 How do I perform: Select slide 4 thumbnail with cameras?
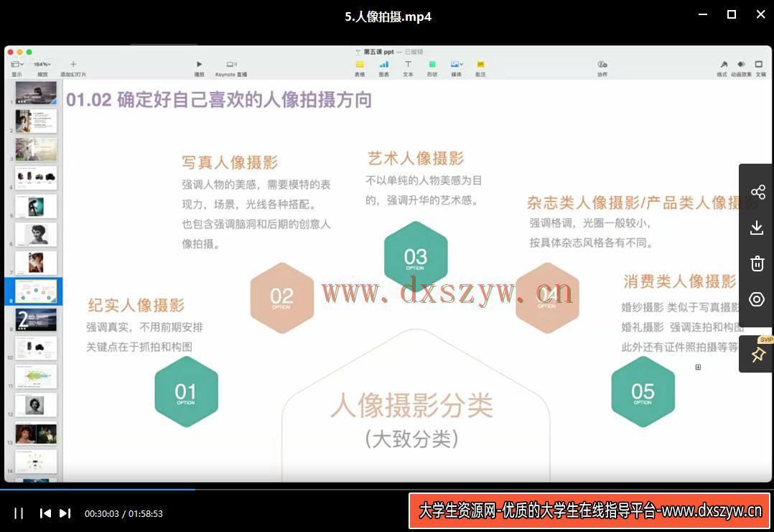click(36, 177)
